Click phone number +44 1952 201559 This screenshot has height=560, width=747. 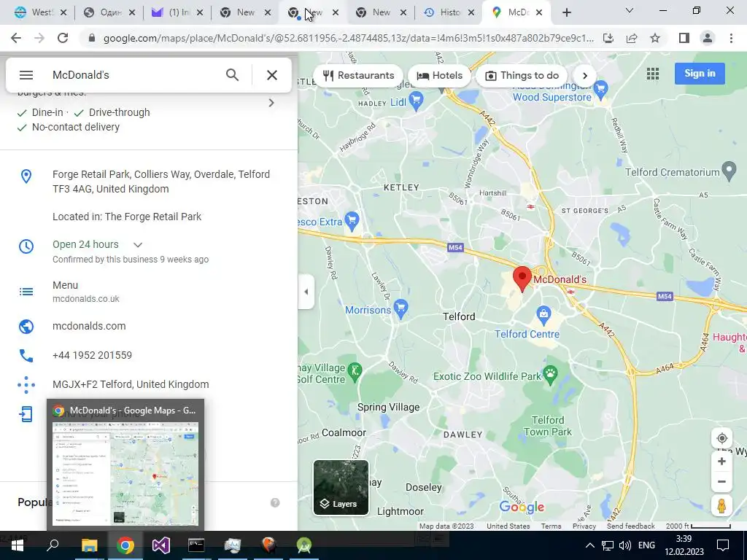[92, 355]
